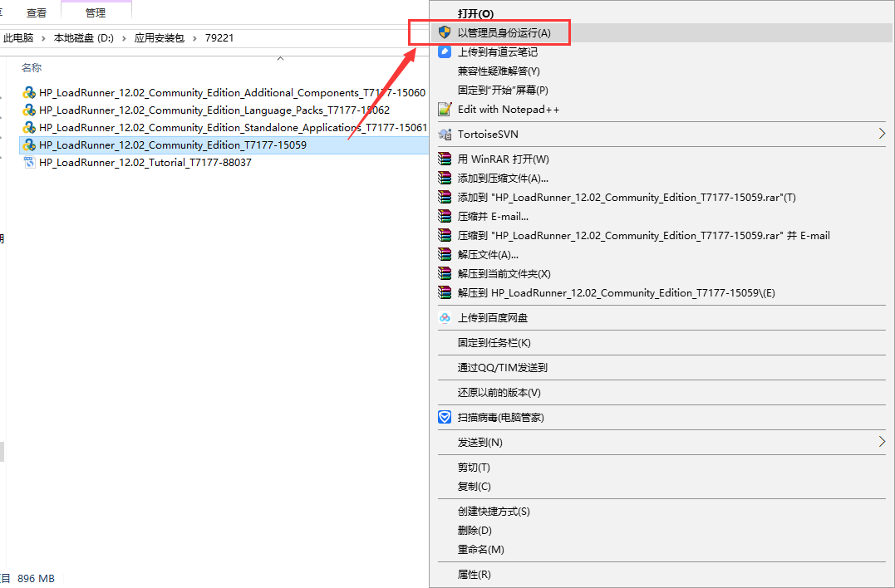Viewport: 895px width, 588px height.
Task: Click the document icon of the Tutorial file
Action: point(29,163)
